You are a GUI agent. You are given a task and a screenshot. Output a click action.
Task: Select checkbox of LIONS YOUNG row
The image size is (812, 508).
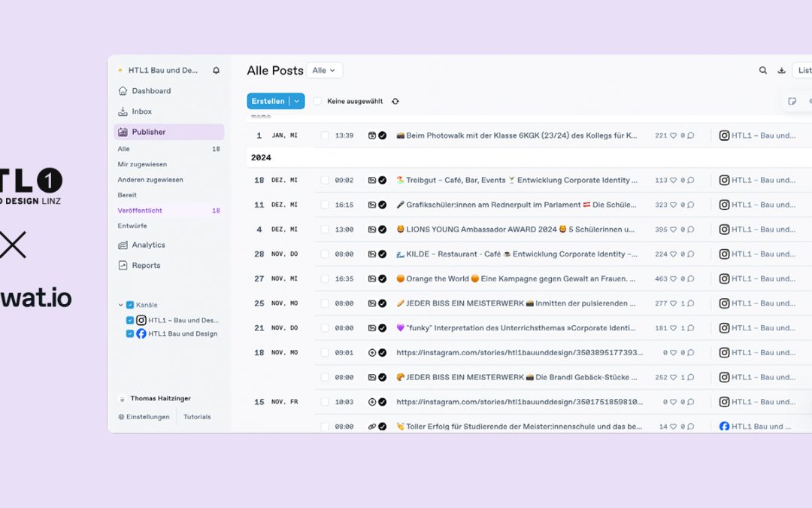click(x=325, y=230)
